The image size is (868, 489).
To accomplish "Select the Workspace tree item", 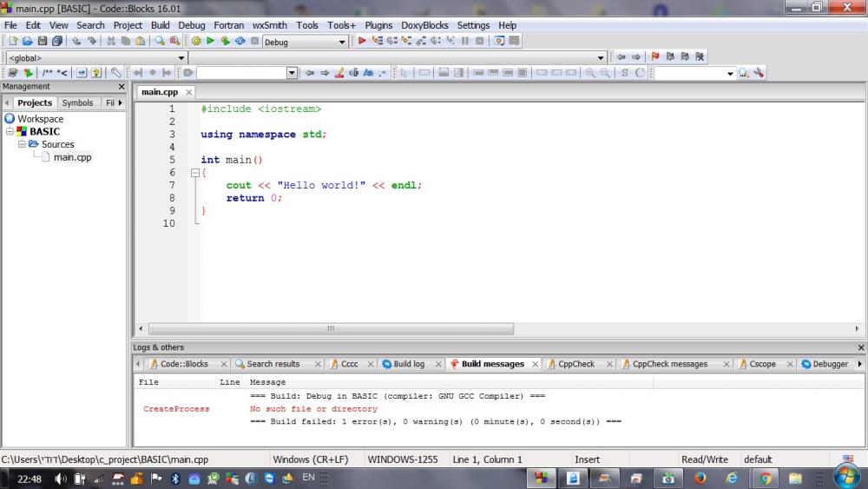I will click(40, 118).
